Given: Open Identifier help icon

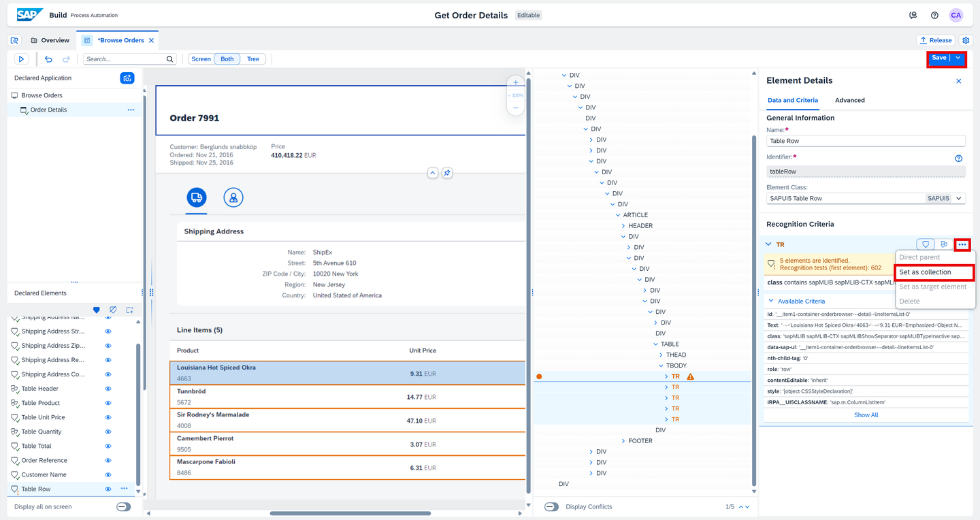Looking at the screenshot, I should (958, 158).
